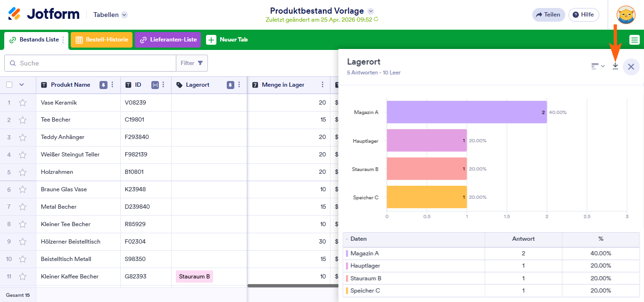
Task: Switch to Bestell-Historie tab
Action: point(102,40)
